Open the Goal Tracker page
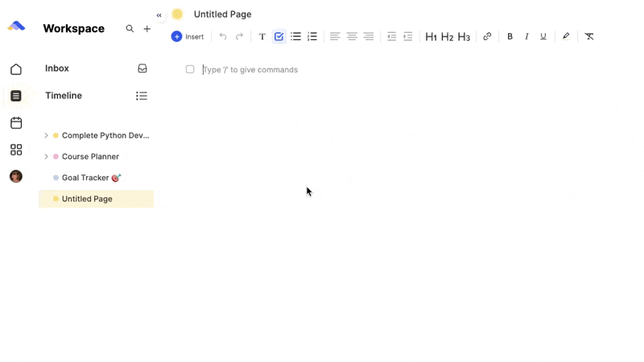 pyautogui.click(x=85, y=178)
